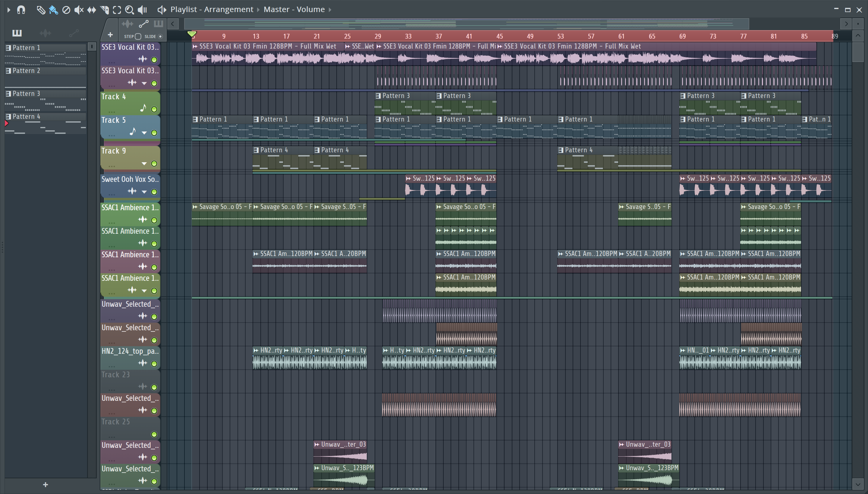Image resolution: width=868 pixels, height=494 pixels.
Task: Mute Track 25 via its green LED
Action: [154, 434]
